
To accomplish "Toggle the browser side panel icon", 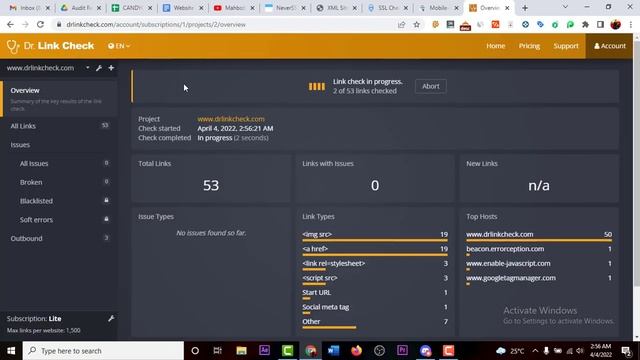I will click(x=600, y=24).
